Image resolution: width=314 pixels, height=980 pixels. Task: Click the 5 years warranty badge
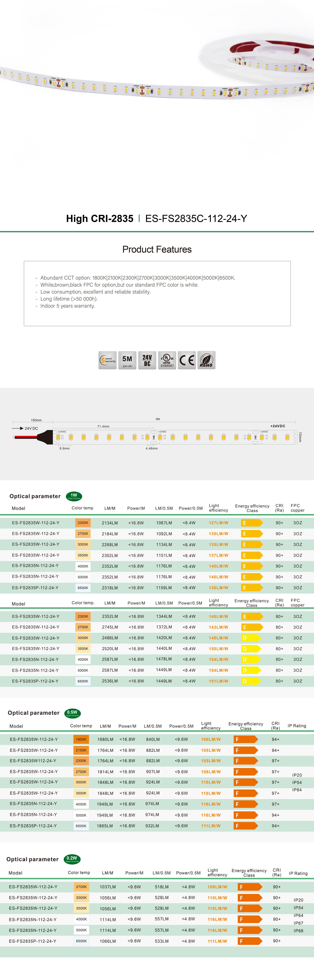pos(108,360)
